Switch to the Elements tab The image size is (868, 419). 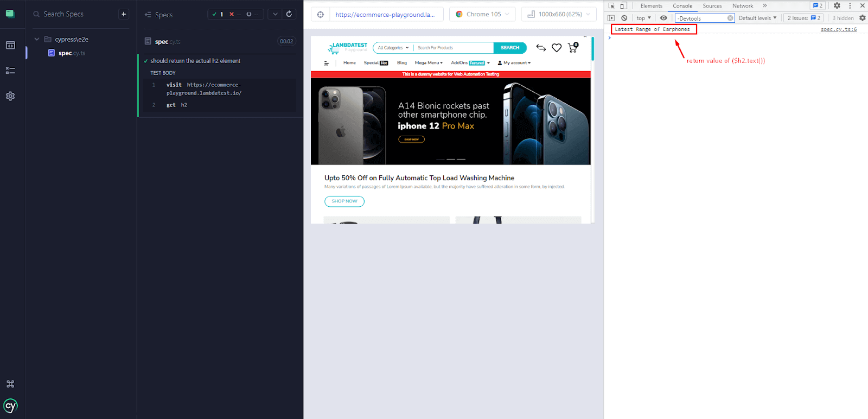[x=651, y=5]
